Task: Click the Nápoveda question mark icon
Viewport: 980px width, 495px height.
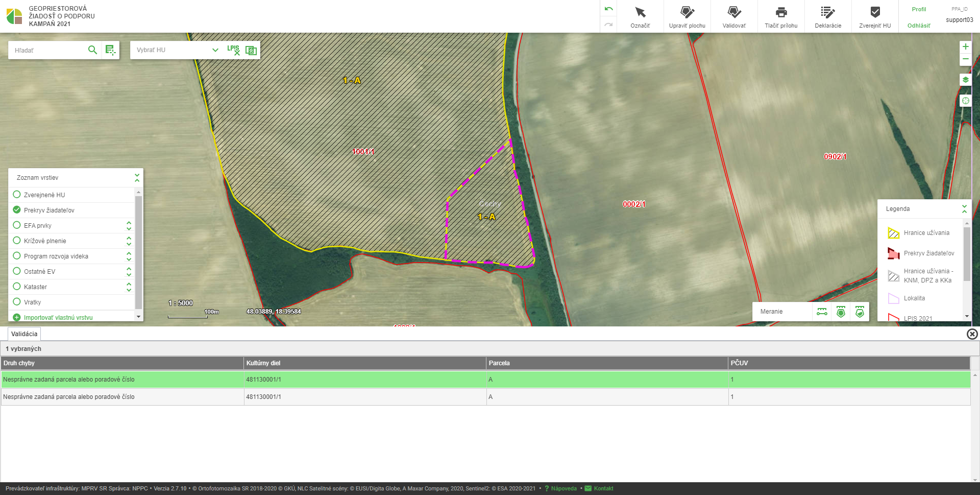Action: pos(547,488)
